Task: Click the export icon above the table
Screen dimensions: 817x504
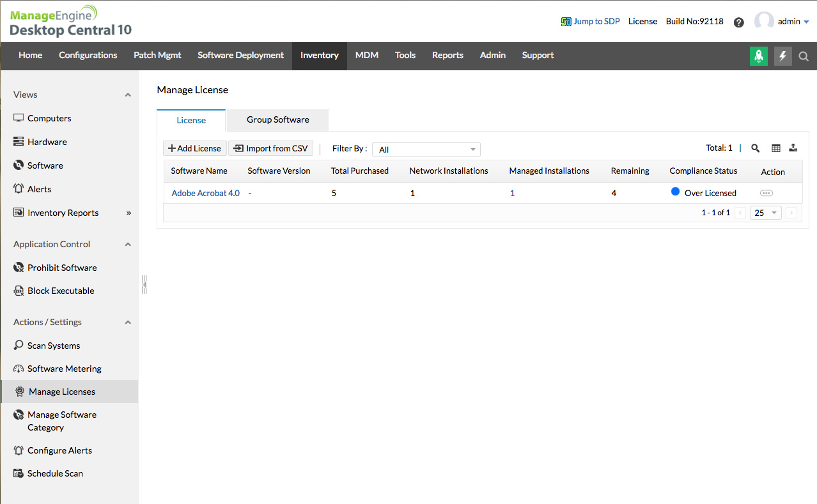Action: (x=793, y=148)
